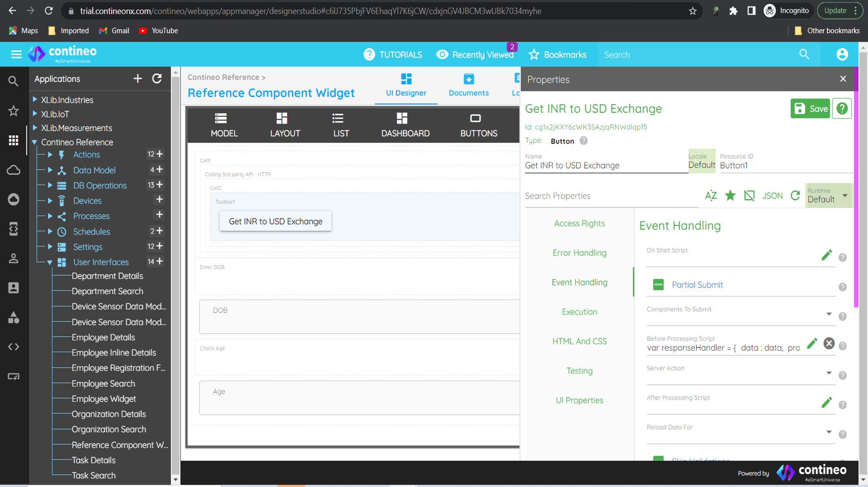Open the Components To Submit dropdown
This screenshot has height=487, width=868.
point(829,314)
